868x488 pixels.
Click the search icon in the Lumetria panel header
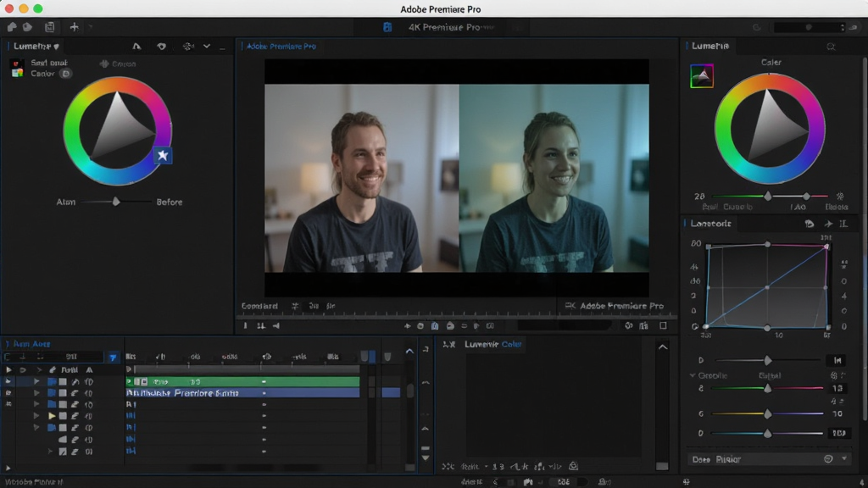click(831, 47)
